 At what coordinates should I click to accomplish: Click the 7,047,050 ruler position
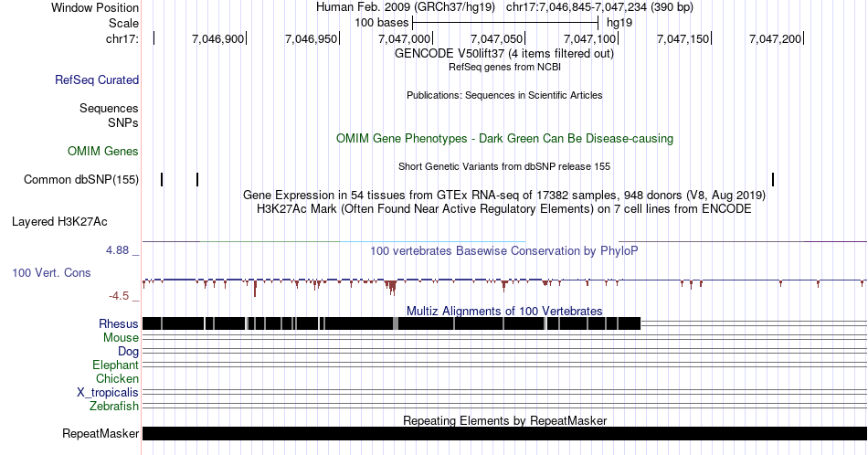pos(496,38)
